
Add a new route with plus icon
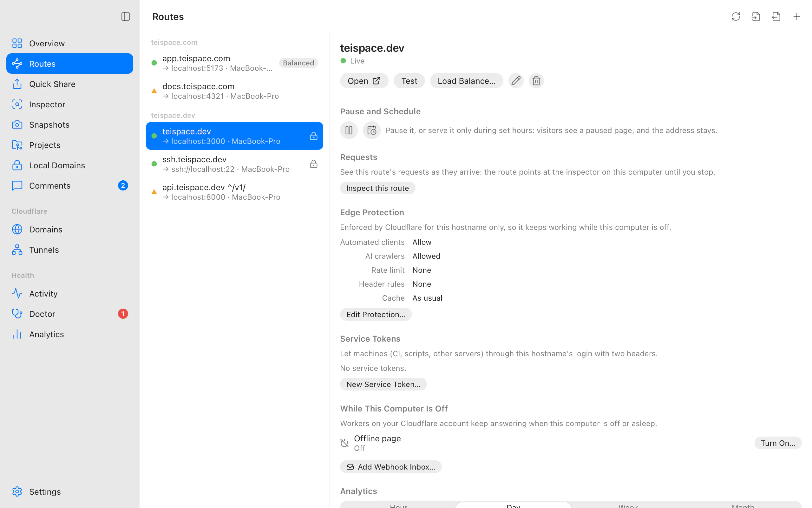796,17
